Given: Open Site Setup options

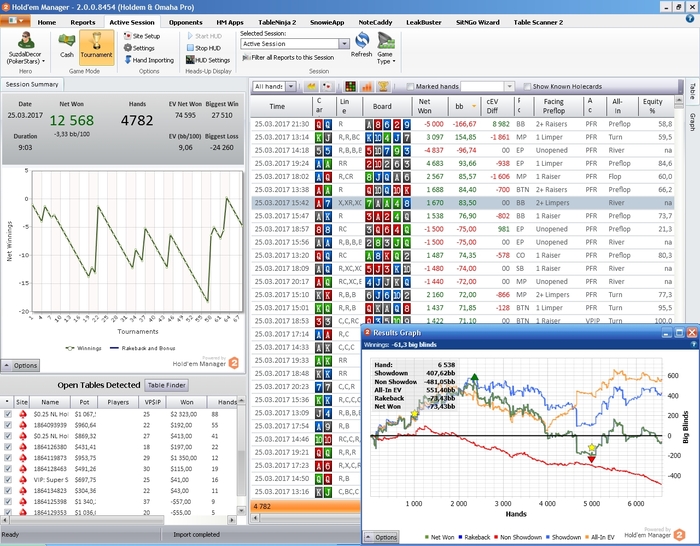Looking at the screenshot, I should (142, 36).
